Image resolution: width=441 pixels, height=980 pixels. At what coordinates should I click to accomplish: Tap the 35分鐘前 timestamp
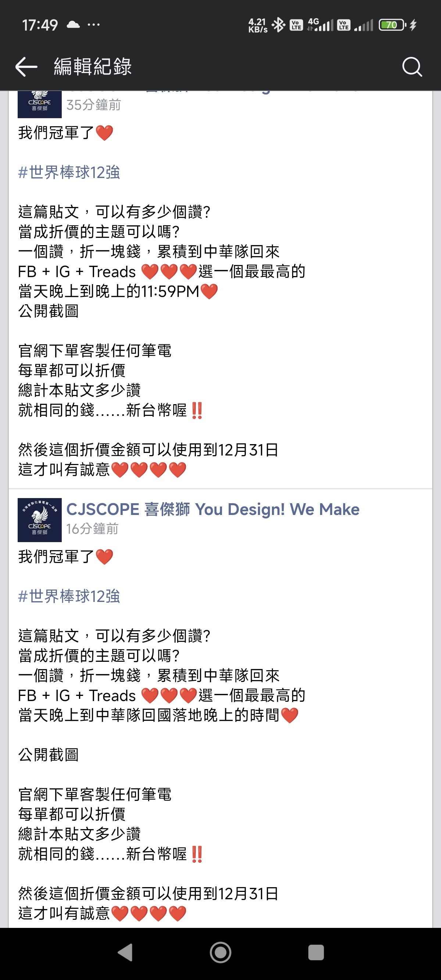[x=94, y=105]
